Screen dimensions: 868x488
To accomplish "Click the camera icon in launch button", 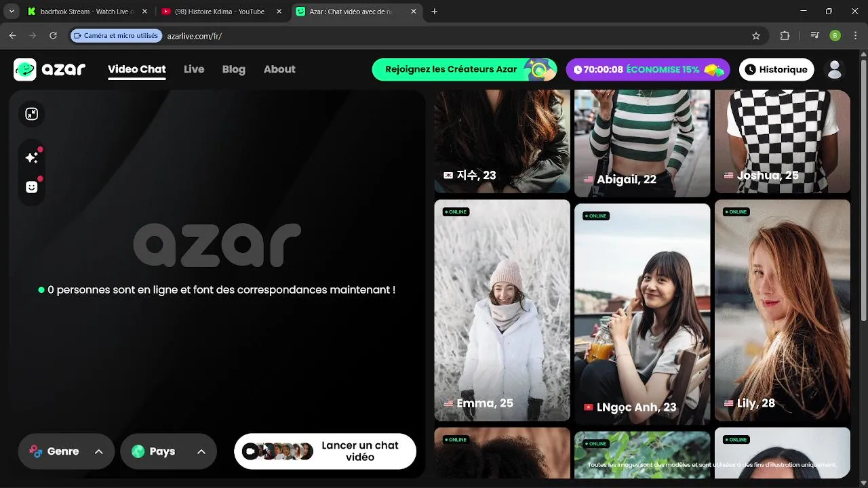I will point(250,451).
